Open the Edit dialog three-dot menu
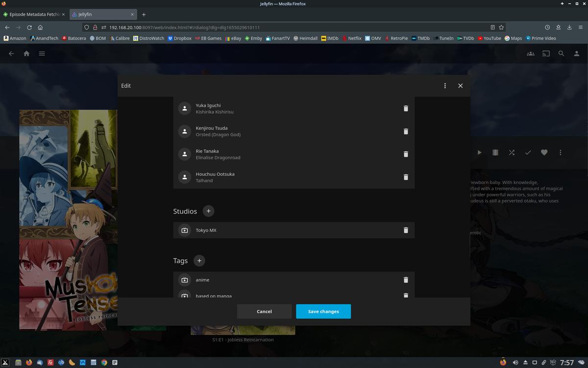 [x=445, y=86]
